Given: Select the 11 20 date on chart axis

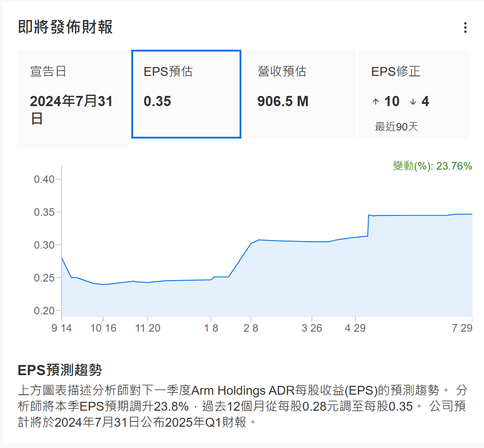Looking at the screenshot, I should pyautogui.click(x=147, y=328).
